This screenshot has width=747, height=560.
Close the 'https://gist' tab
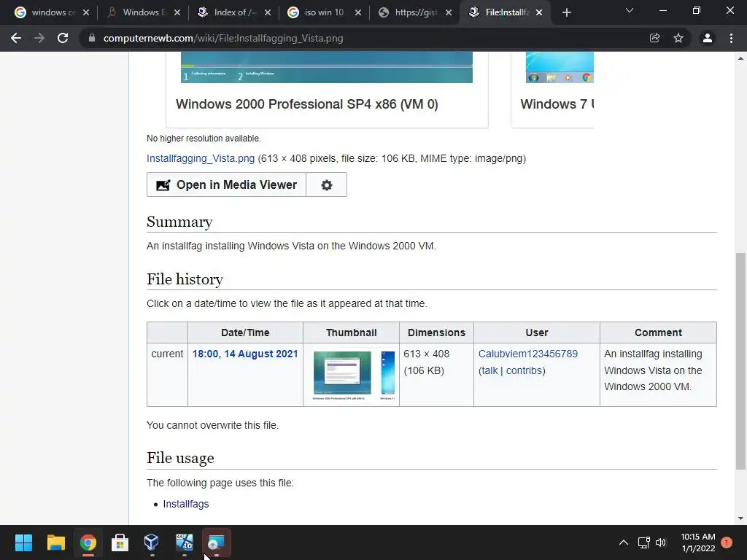pyautogui.click(x=449, y=12)
